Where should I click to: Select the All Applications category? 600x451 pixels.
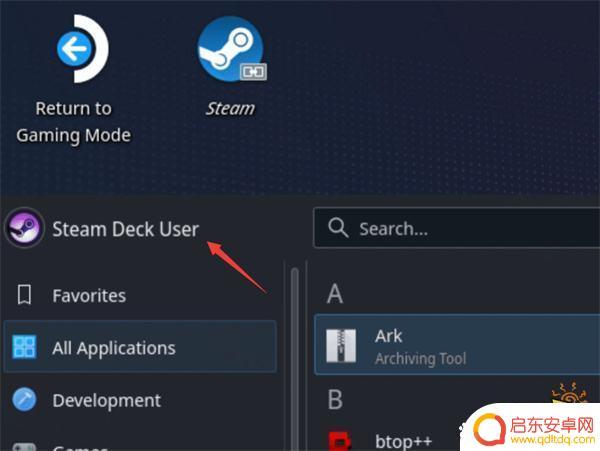tap(140, 347)
